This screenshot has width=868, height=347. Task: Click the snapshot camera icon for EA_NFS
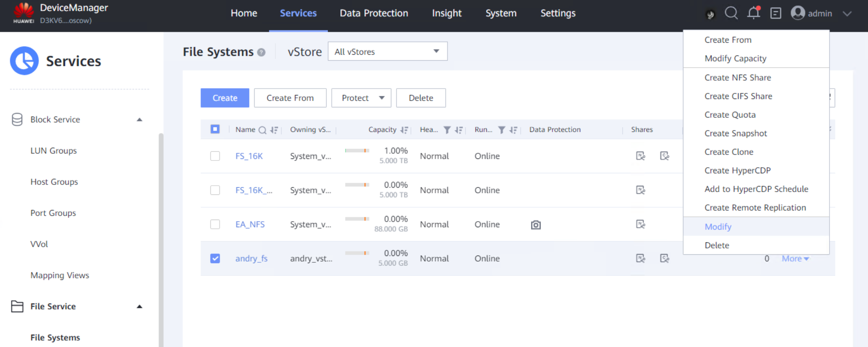click(536, 225)
